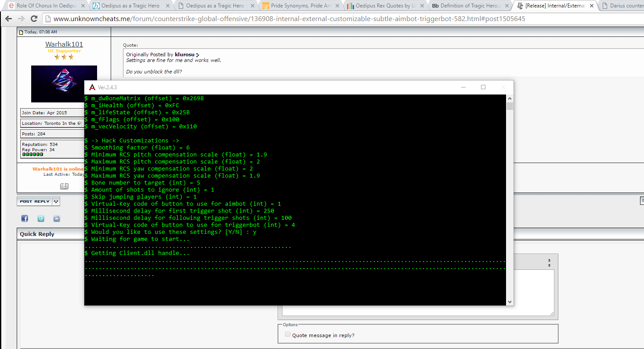Click the '-> Hack Customizations ->' console heading
Viewport: 644px width, 349px height.
point(132,141)
